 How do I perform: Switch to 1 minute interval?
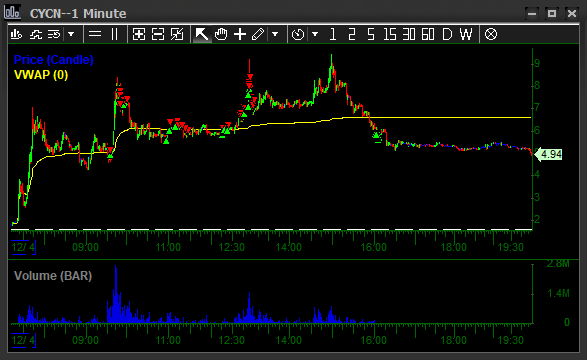click(x=332, y=34)
